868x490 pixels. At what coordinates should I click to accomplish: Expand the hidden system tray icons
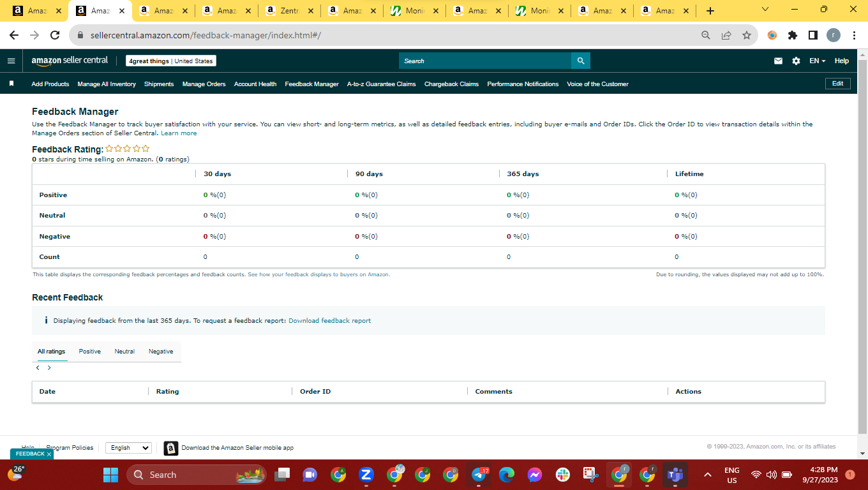point(707,475)
